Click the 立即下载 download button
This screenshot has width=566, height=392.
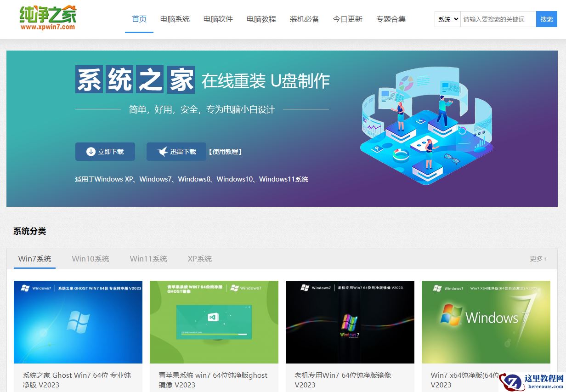point(105,151)
